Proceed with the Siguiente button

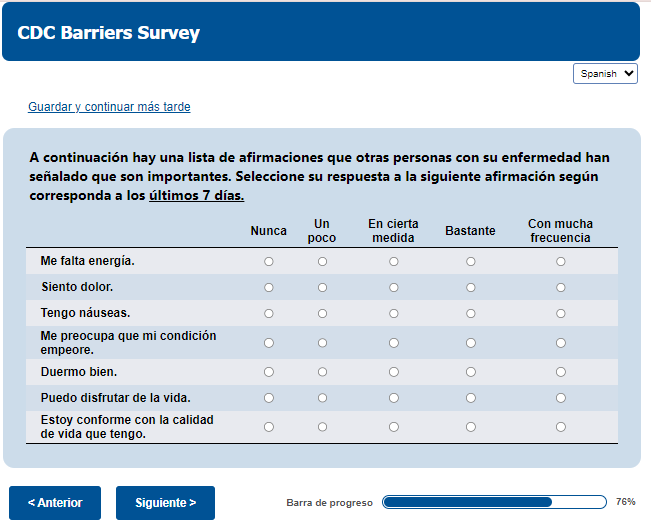pos(165,503)
